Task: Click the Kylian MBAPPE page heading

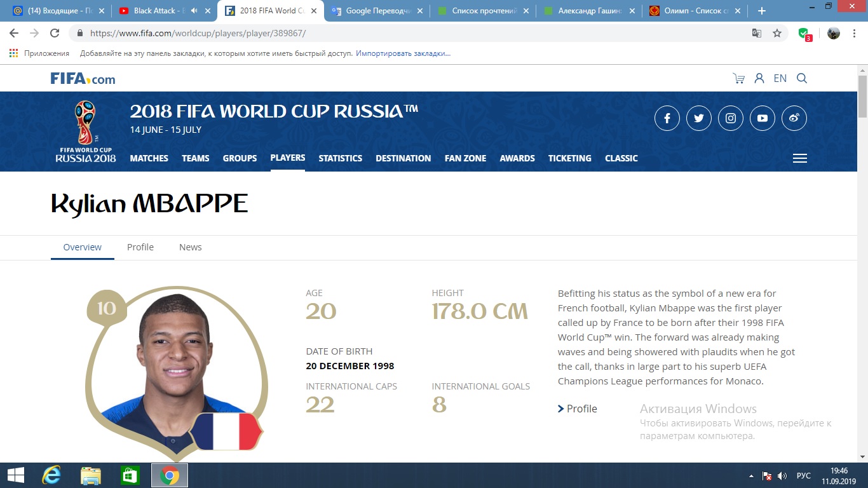Action: (x=149, y=204)
